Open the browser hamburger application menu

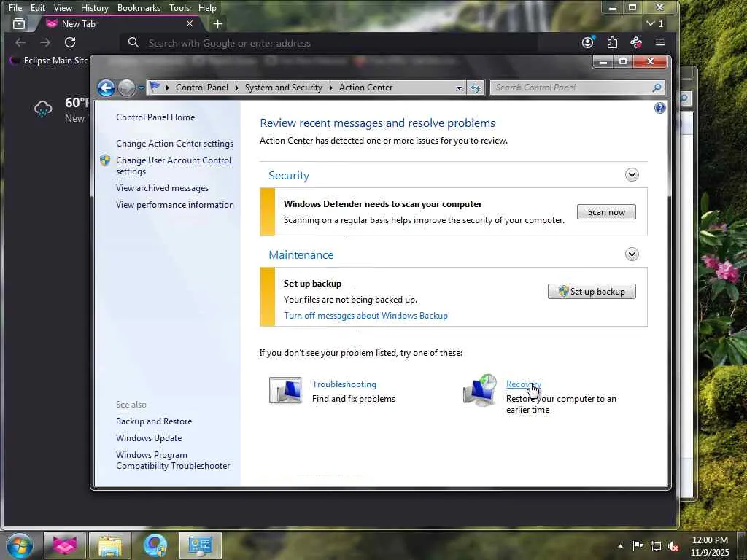[659, 42]
